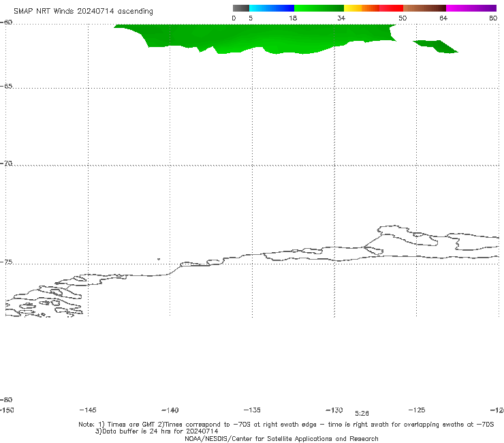Select the cyan-blue segment of the color bar
Viewport: 504px width, 443px height.
pyautogui.click(x=272, y=8)
